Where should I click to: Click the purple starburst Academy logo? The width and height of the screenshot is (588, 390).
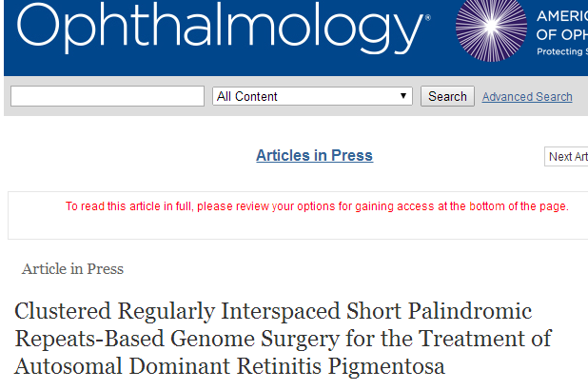[x=491, y=29]
